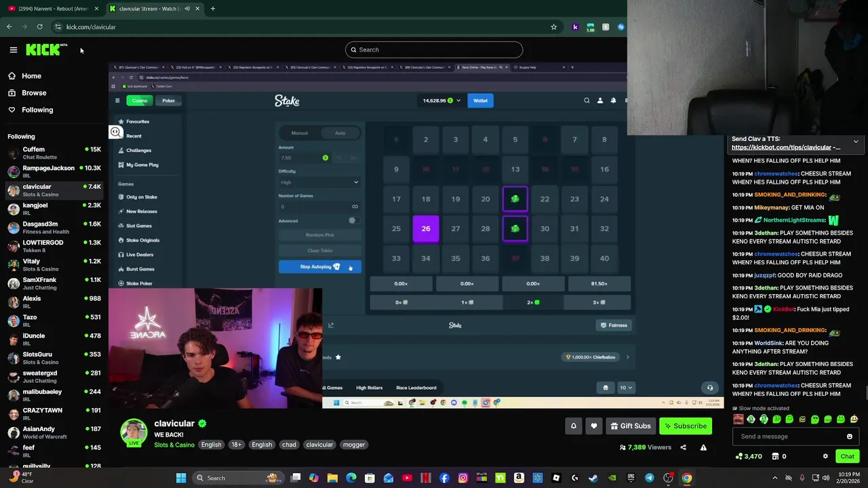Image resolution: width=868 pixels, height=488 pixels.
Task: Open LOWTIERGOD channel in Following list
Action: (54, 245)
